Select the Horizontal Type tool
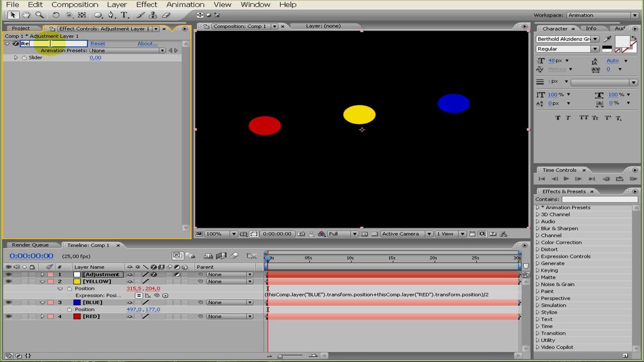Image resolution: width=644 pixels, height=362 pixels. tap(124, 15)
